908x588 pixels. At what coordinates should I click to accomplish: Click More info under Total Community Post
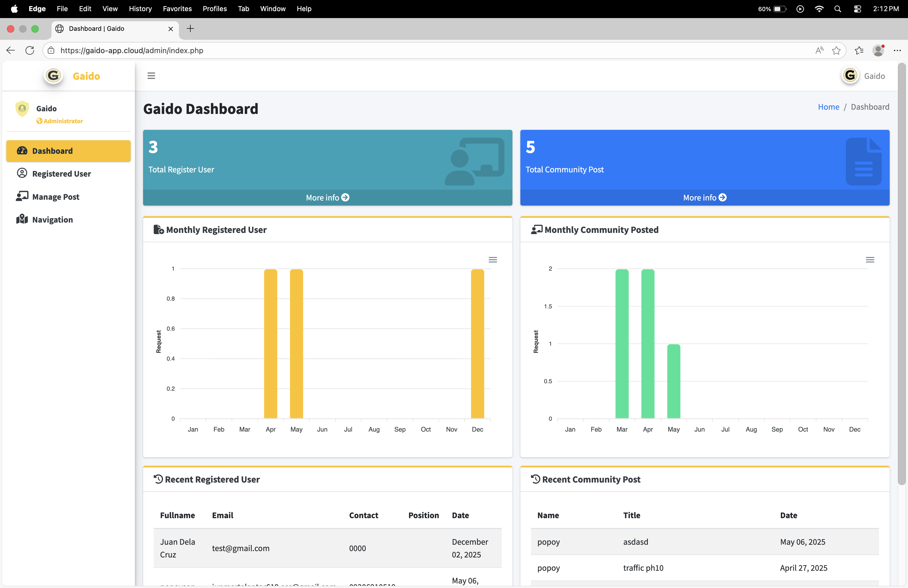coord(704,197)
